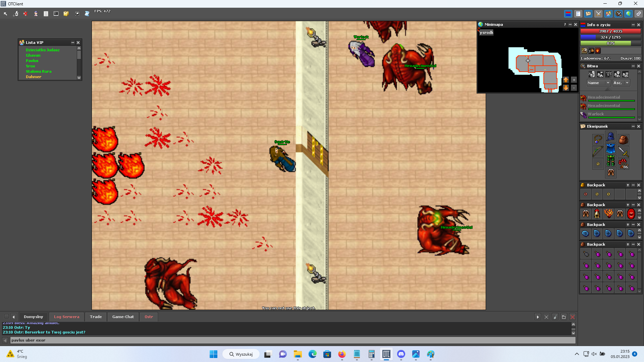Open the light-blue scroll toolbar icon
The height and width of the screenshot is (362, 644).
pos(87,14)
